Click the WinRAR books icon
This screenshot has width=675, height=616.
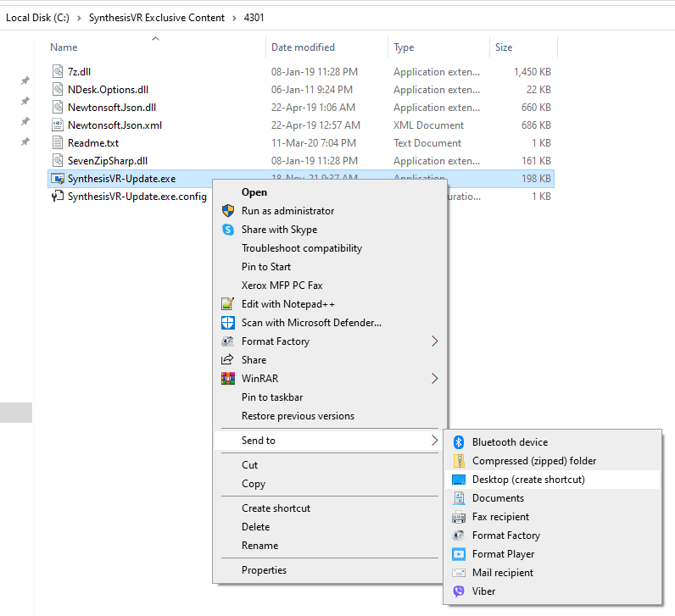tap(228, 379)
